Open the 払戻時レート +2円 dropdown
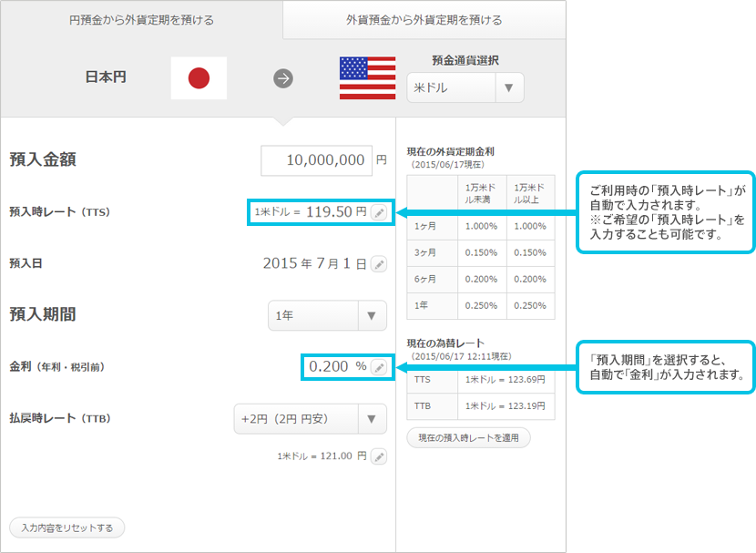The image size is (756, 553). 310,420
